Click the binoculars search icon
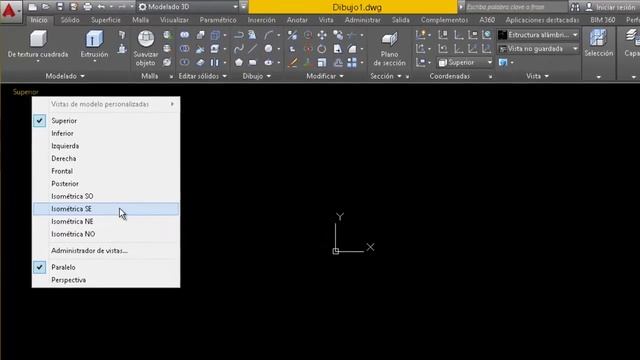The height and width of the screenshot is (360, 640). pyautogui.click(x=575, y=7)
